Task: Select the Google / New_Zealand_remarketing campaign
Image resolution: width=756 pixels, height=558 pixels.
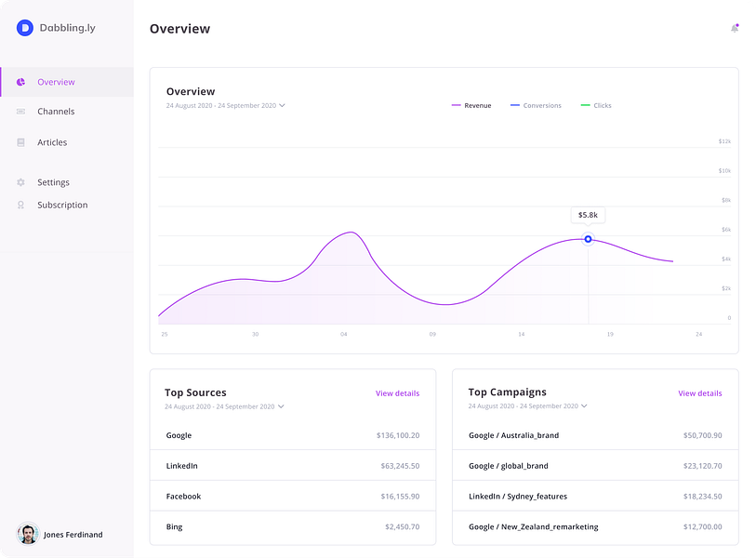Action: coord(595,526)
